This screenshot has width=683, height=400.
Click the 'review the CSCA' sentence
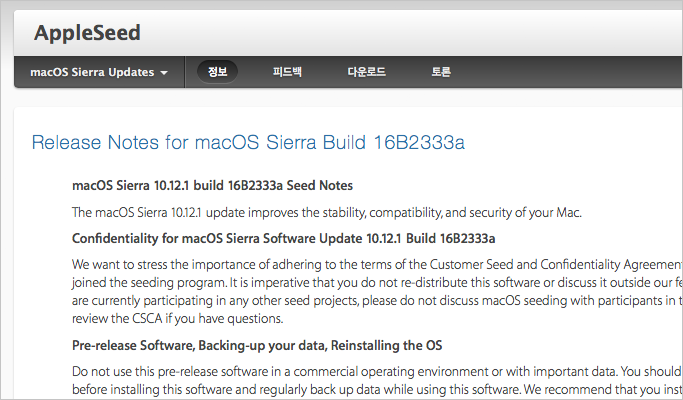click(x=177, y=319)
